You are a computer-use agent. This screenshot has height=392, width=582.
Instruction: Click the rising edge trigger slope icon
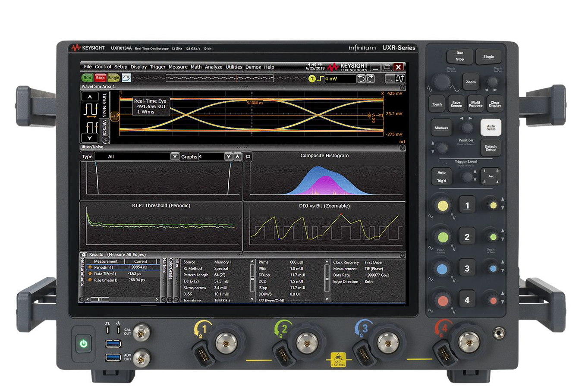[320, 78]
